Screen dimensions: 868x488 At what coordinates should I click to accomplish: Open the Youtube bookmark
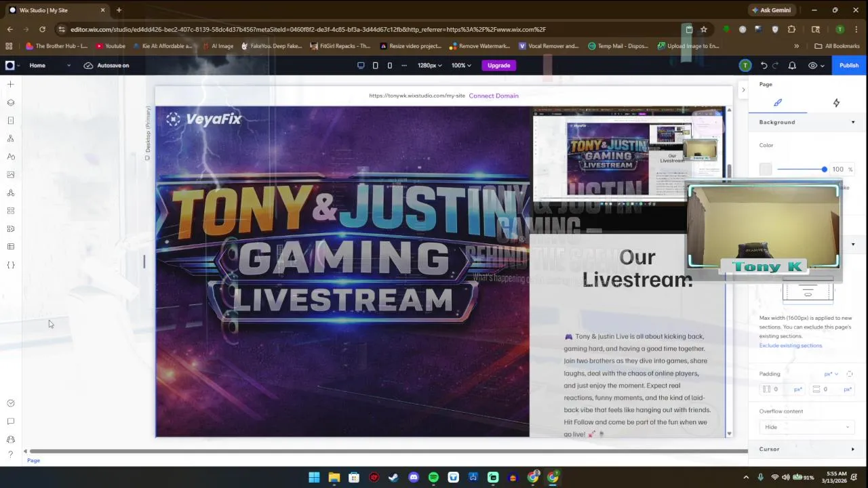pos(111,46)
